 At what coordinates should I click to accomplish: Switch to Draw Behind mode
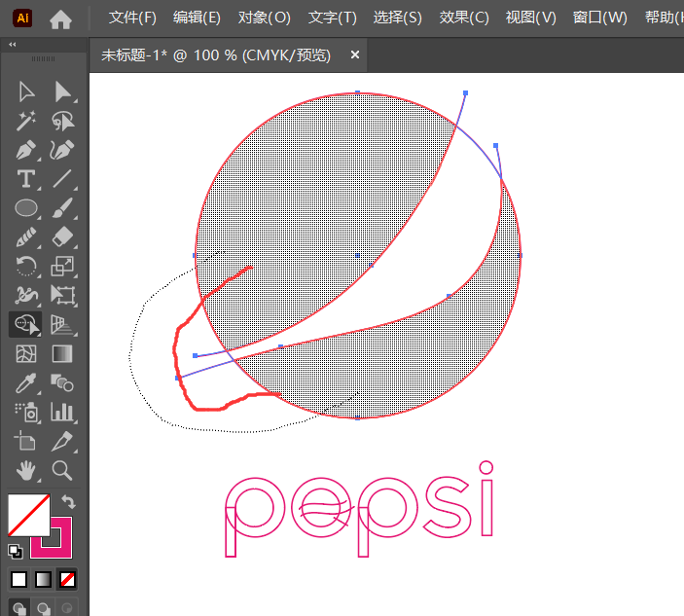coord(43,607)
